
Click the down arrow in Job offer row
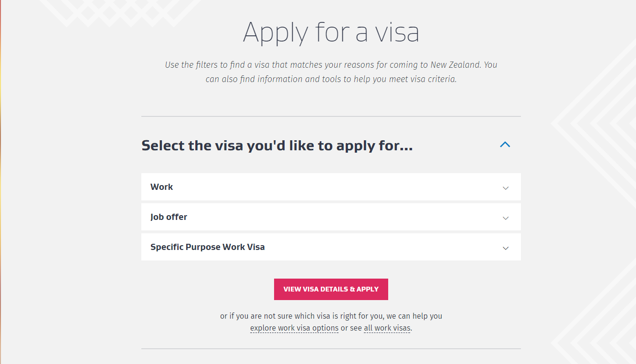(506, 218)
